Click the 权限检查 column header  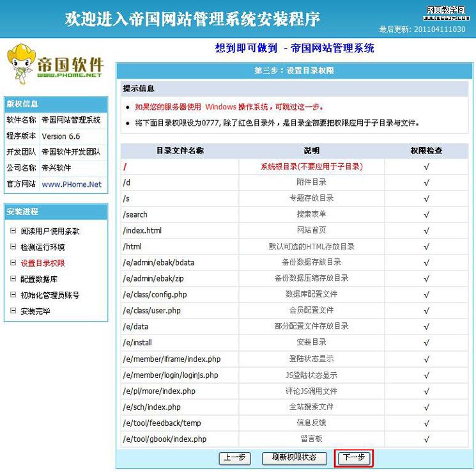(426, 151)
